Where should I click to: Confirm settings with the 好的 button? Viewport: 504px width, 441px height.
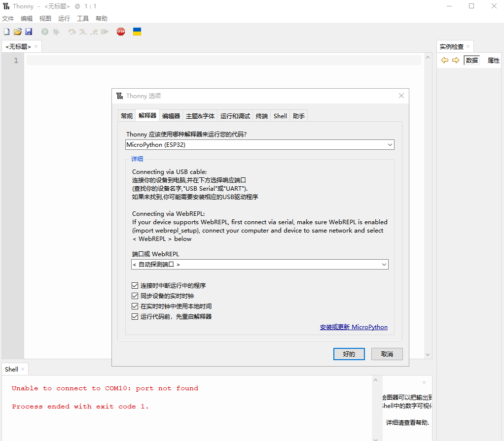coord(349,354)
